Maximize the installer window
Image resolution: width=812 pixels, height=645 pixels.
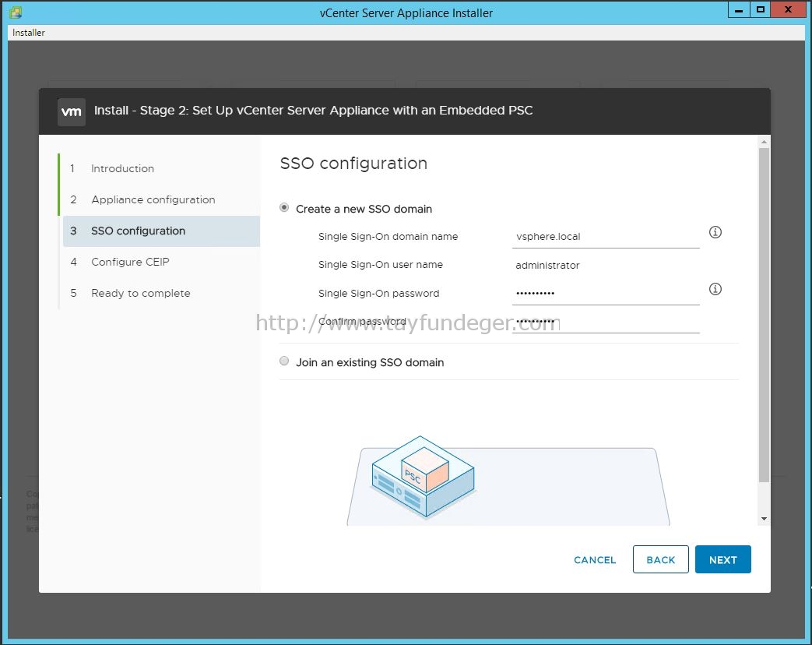tap(760, 10)
